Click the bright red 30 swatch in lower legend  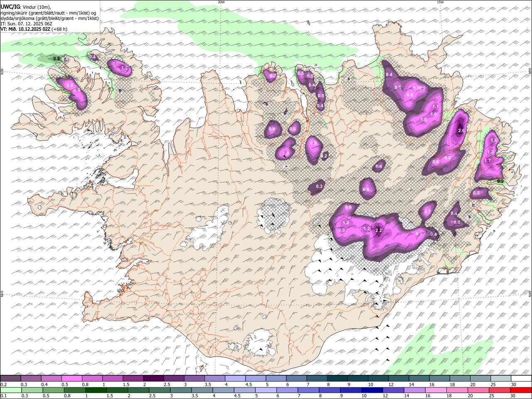click(x=521, y=390)
